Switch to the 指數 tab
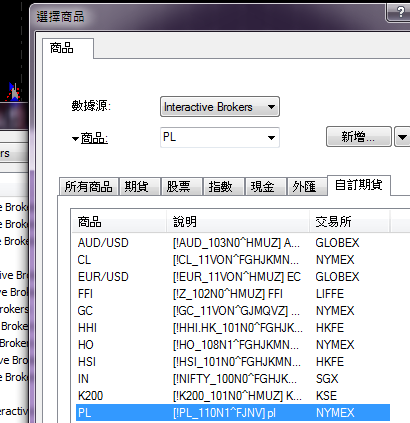 pos(224,186)
